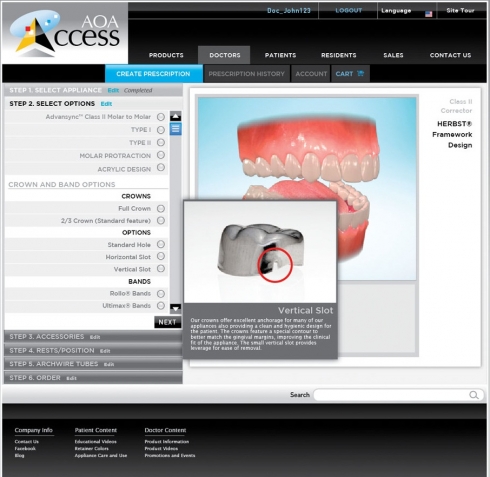This screenshot has width=490, height=477.
Task: Select the TYPE I radio option
Action: pyautogui.click(x=161, y=130)
